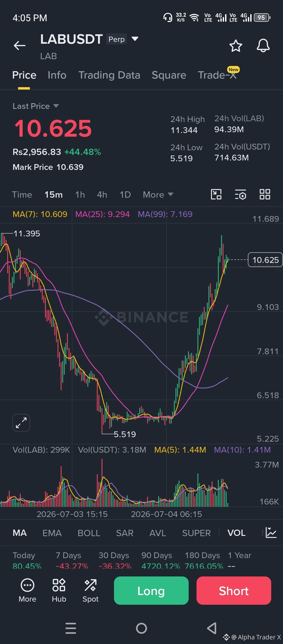This screenshot has height=644, width=283.
Task: Tap the volume MA(10): 1.41M label
Action: 242,450
